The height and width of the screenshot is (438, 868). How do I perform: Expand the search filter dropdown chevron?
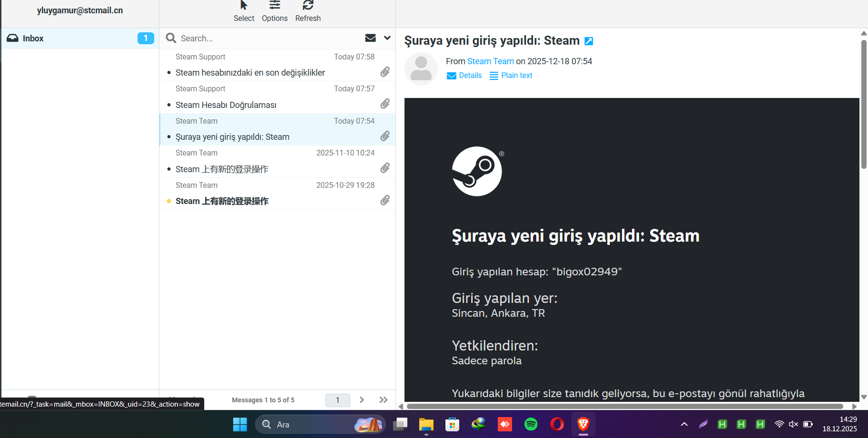(387, 38)
